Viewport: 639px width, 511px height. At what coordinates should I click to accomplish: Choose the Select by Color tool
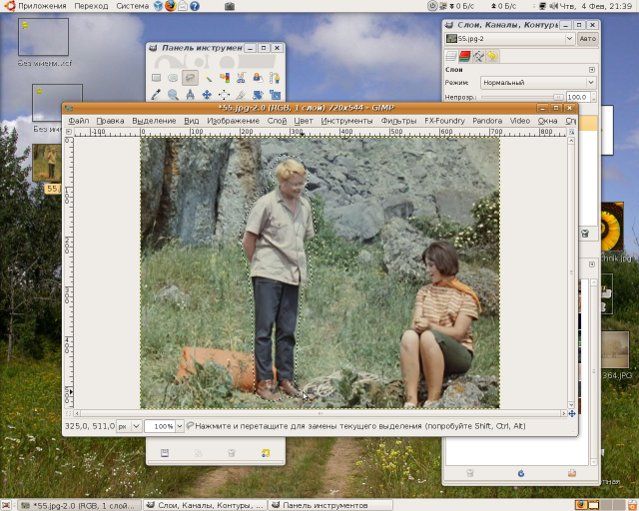[226, 77]
